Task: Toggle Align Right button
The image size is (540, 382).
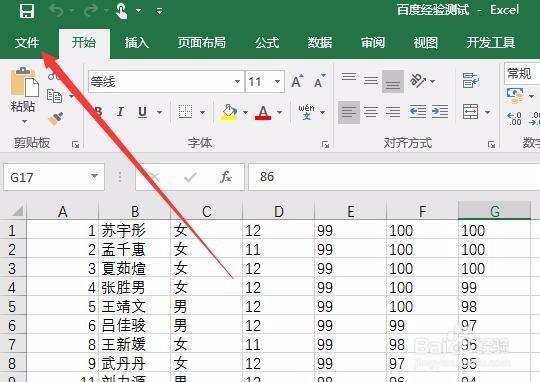Action: click(393, 112)
